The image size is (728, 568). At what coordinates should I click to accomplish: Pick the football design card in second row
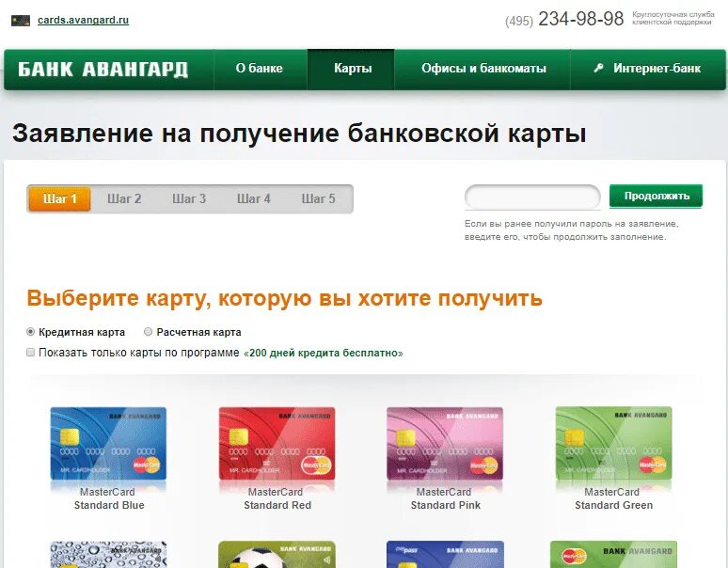277,555
